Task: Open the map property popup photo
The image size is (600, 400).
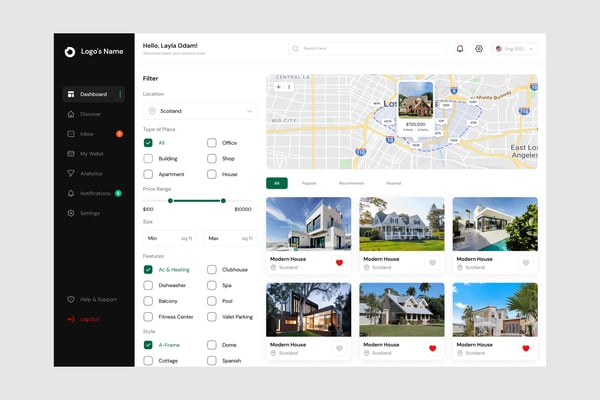Action: click(x=416, y=100)
